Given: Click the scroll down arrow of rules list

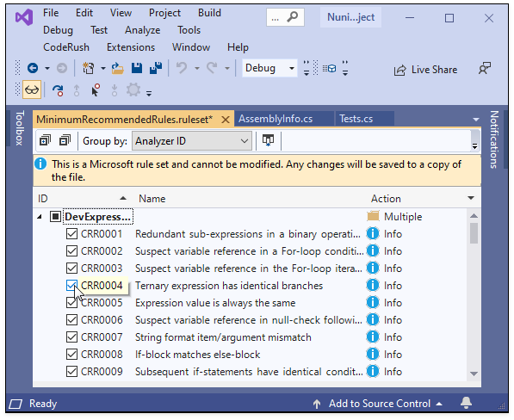Looking at the screenshot, I should (474, 374).
